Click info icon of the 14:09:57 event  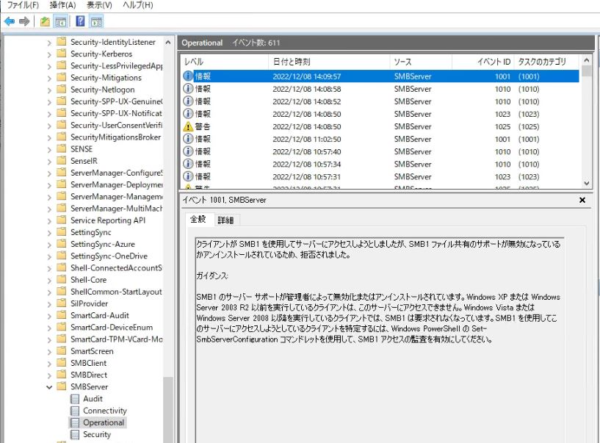[x=188, y=76]
